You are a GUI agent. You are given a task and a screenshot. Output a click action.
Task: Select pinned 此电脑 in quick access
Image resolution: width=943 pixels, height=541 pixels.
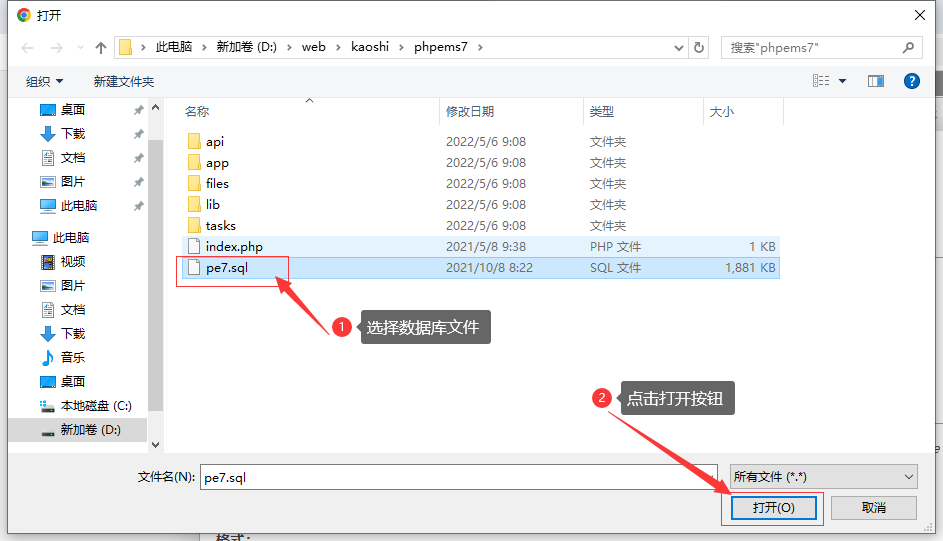79,206
